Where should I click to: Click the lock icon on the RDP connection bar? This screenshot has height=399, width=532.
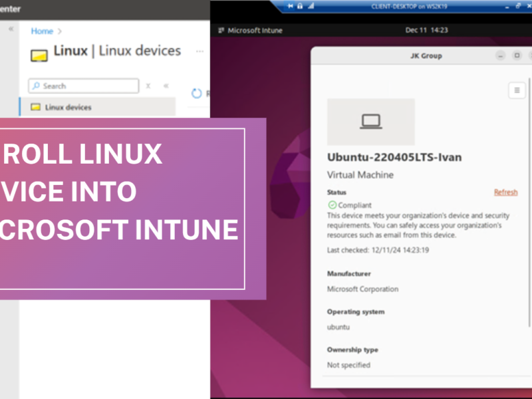(299, 6)
